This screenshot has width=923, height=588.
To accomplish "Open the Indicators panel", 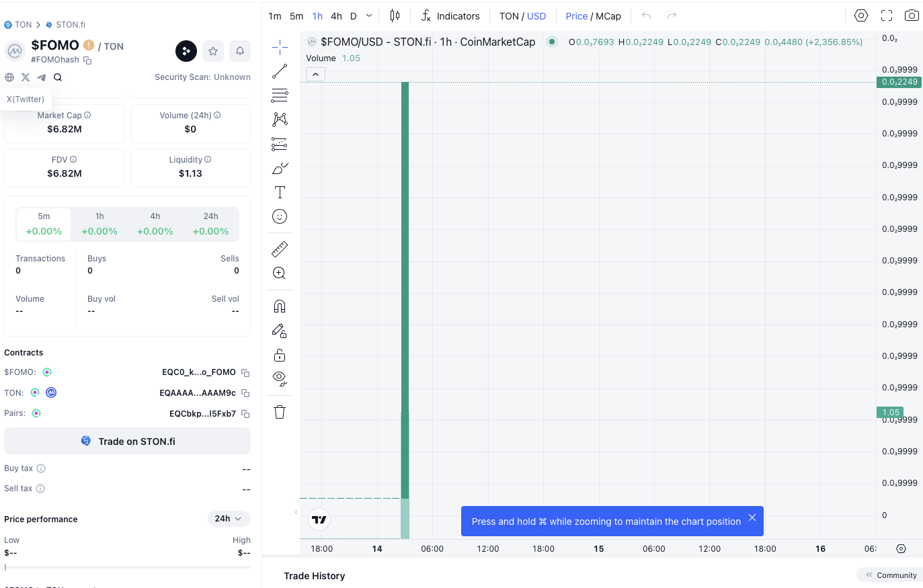I will pyautogui.click(x=450, y=15).
